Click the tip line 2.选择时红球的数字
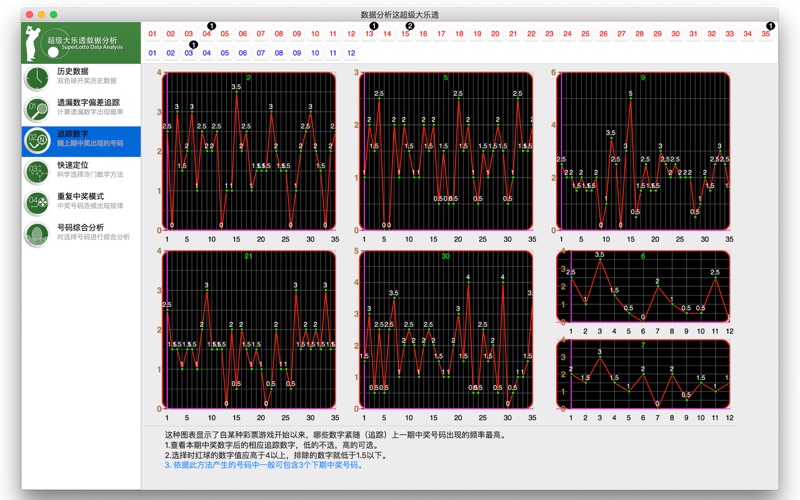Image resolution: width=800 pixels, height=500 pixels. coord(277,455)
